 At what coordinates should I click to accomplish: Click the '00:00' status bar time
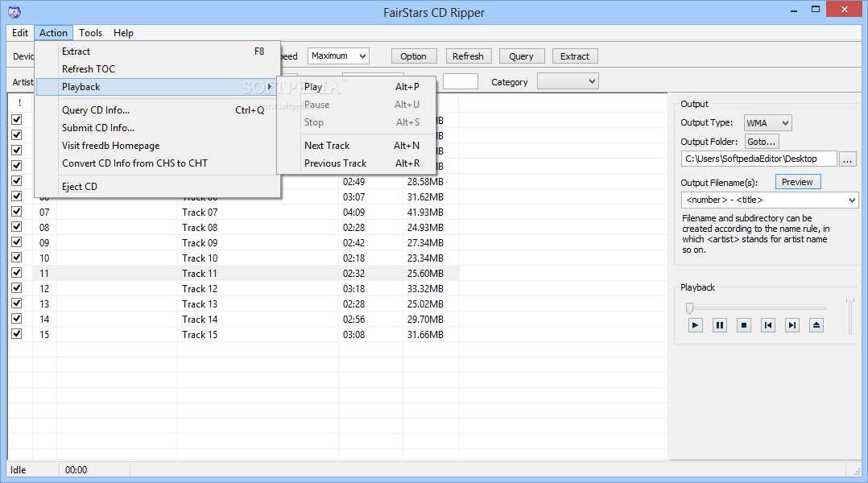[x=76, y=470]
